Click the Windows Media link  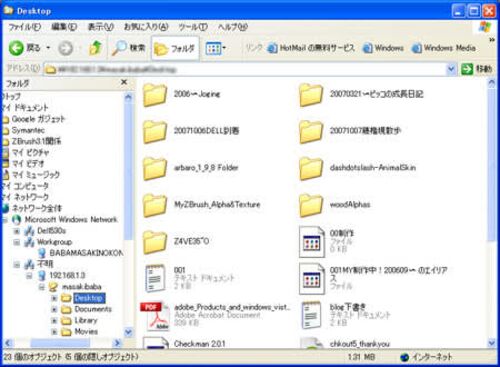443,48
